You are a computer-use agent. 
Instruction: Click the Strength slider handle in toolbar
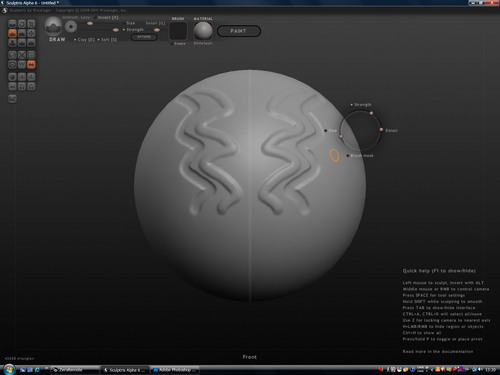click(116, 30)
